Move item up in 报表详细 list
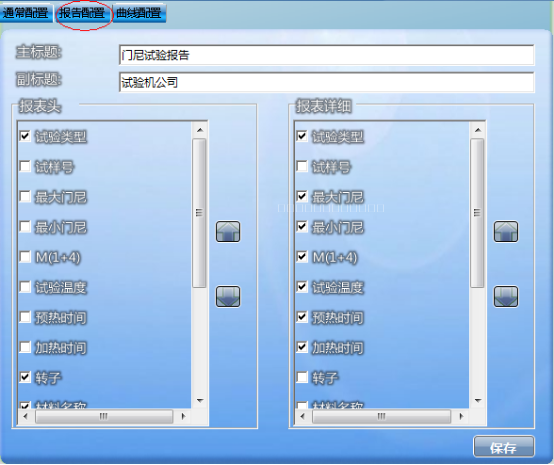The image size is (554, 465). [506, 232]
